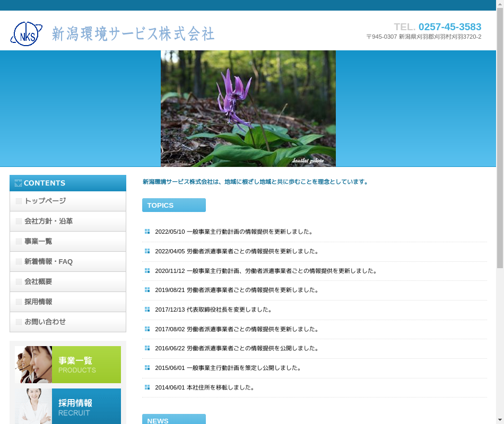Click the purple flower header image
The height and width of the screenshot is (424, 504).
coord(248,109)
